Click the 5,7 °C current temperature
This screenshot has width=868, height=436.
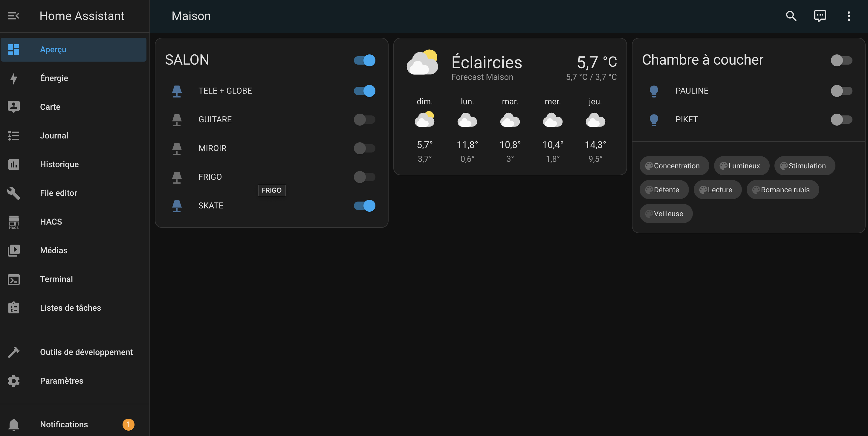[597, 62]
